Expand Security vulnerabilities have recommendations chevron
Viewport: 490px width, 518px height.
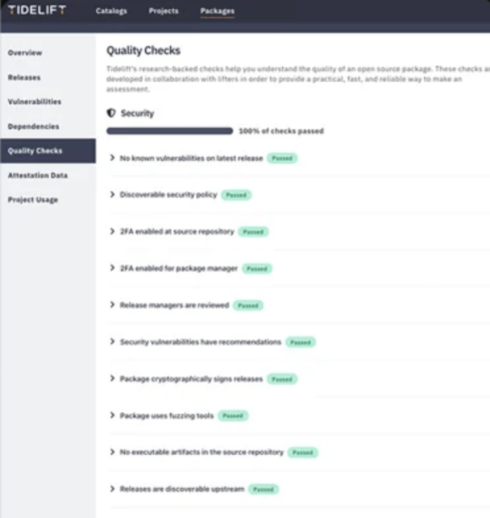pyautogui.click(x=112, y=342)
